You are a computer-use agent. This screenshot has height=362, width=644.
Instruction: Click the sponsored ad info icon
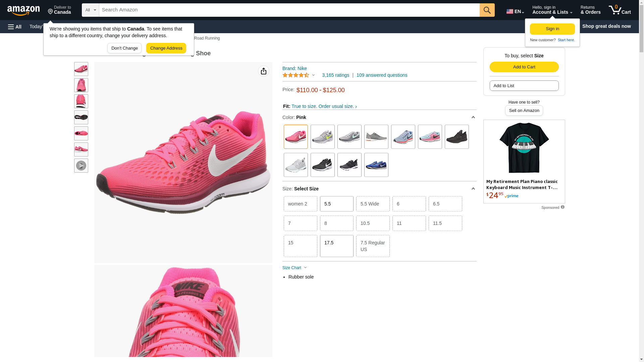click(562, 207)
